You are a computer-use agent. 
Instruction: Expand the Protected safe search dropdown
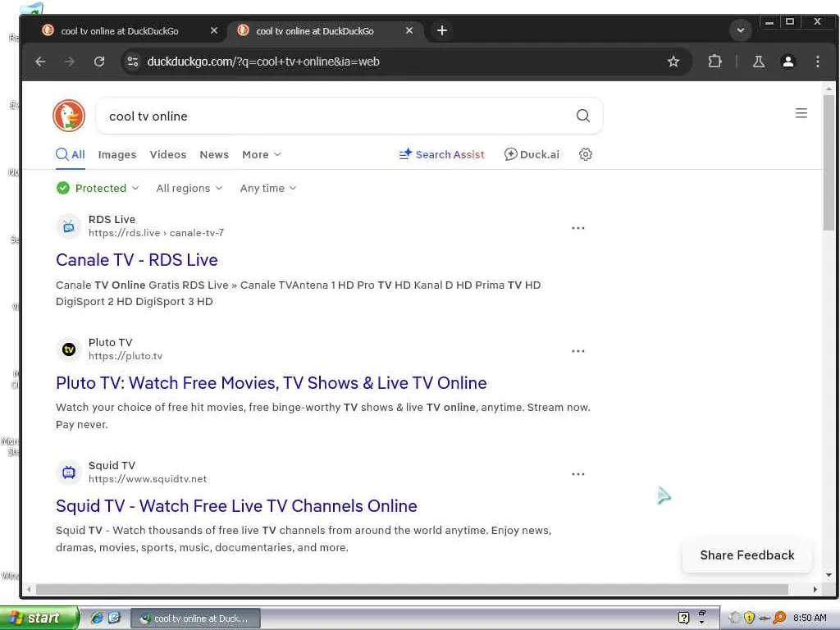pos(98,188)
